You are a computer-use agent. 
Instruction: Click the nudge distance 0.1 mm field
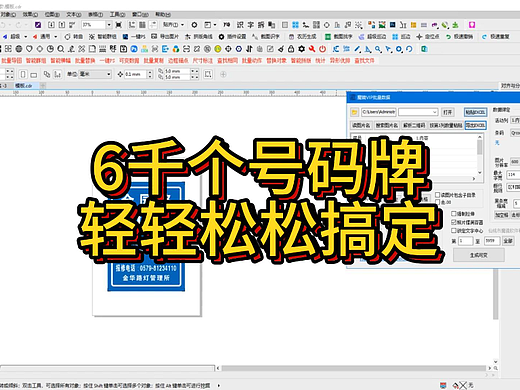pos(136,74)
